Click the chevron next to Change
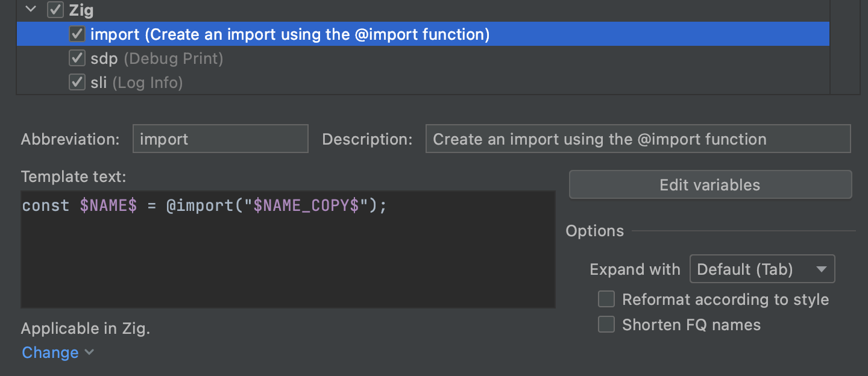This screenshot has width=868, height=376. (x=89, y=352)
